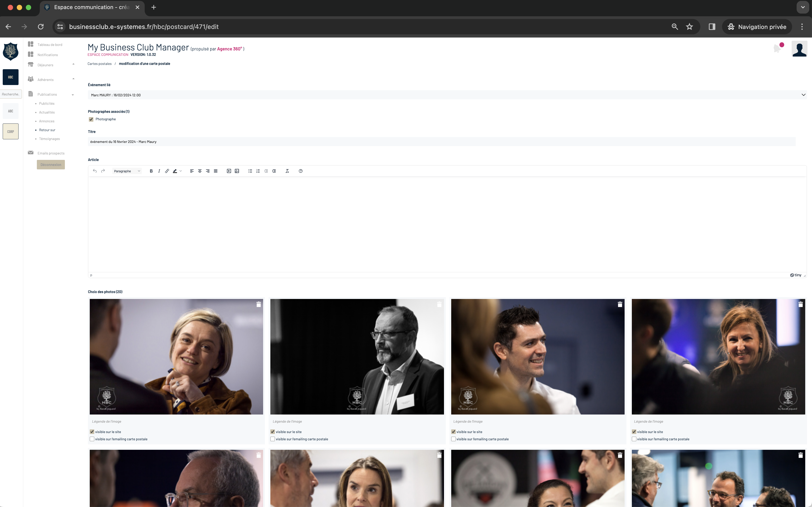Screen dimensions: 812x507
Task: Delete the first photo with trash icon
Action: pyautogui.click(x=259, y=304)
